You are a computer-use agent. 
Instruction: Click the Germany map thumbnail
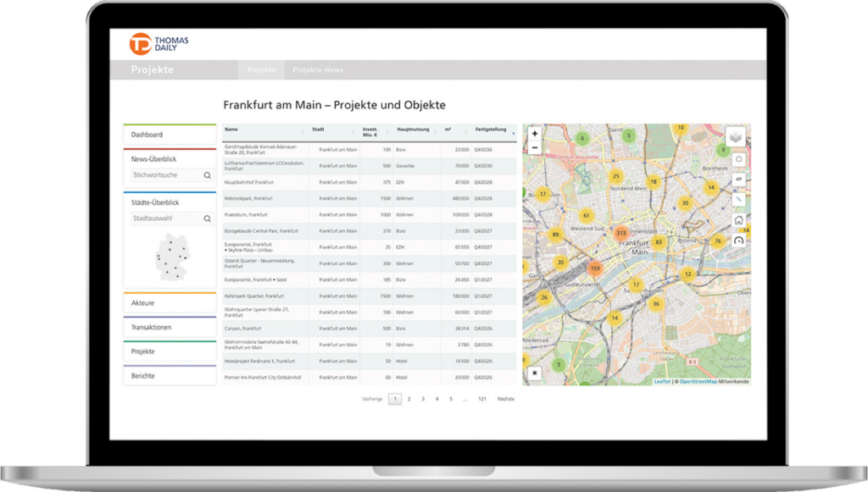(x=172, y=257)
